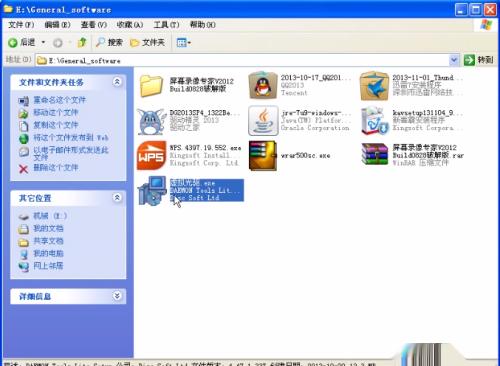Select the wrar500sc.exe WinRAR icon
Viewport: 500px width, 366px height.
263,155
